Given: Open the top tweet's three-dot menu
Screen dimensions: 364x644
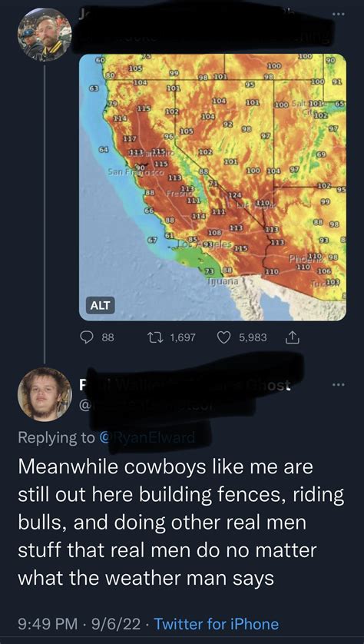Looking at the screenshot, I should click(x=339, y=14).
